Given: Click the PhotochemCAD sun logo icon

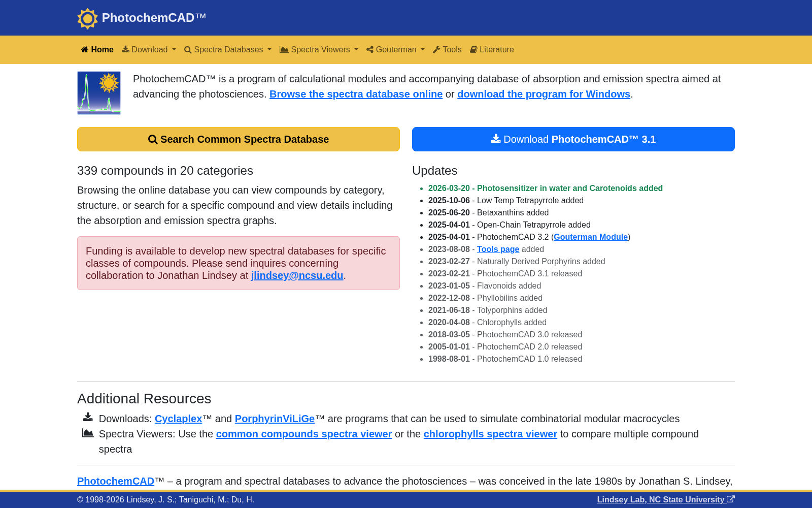Looking at the screenshot, I should point(87,18).
